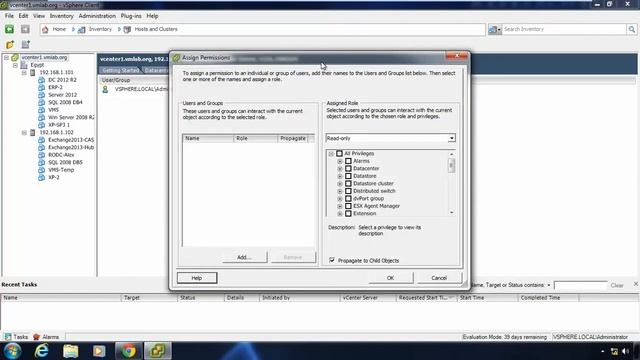Select Exchange2013-CAS VM icon
The width and height of the screenshot is (640, 360).
pyautogui.click(x=42, y=140)
